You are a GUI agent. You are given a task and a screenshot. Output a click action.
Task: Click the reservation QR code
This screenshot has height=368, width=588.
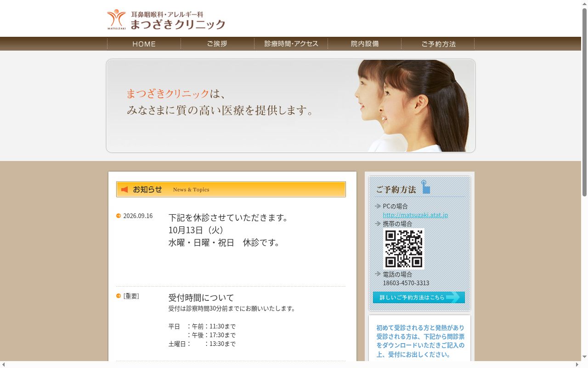(404, 249)
